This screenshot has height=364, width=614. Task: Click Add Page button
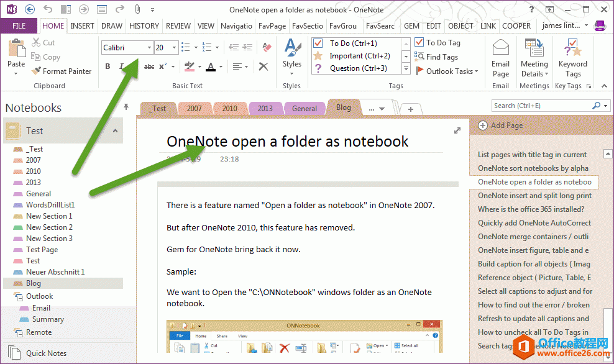(501, 125)
